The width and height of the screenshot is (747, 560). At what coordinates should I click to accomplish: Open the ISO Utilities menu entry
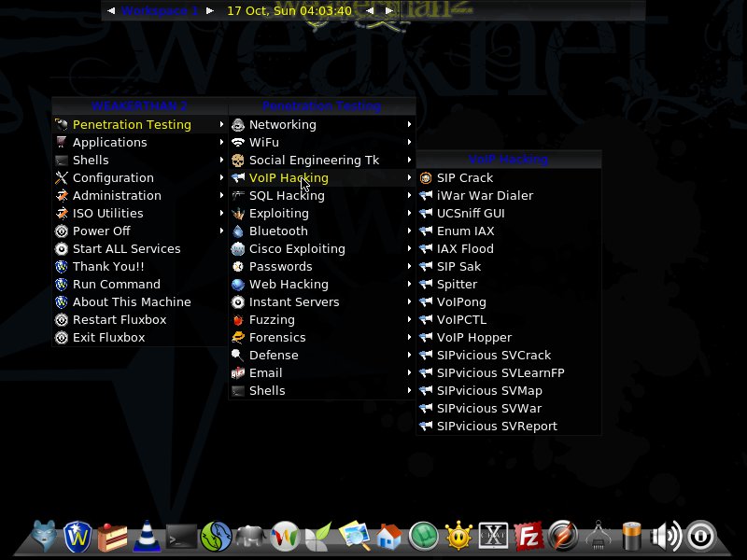click(x=140, y=214)
